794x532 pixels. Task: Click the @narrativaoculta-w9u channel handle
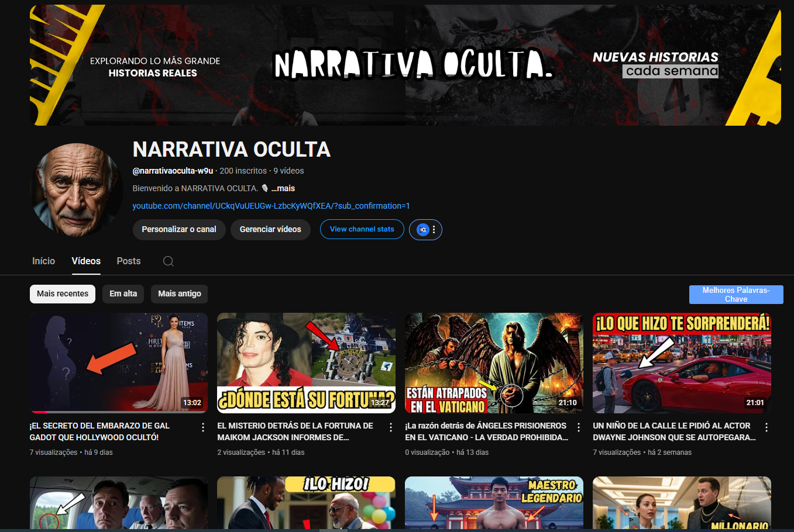[173, 171]
